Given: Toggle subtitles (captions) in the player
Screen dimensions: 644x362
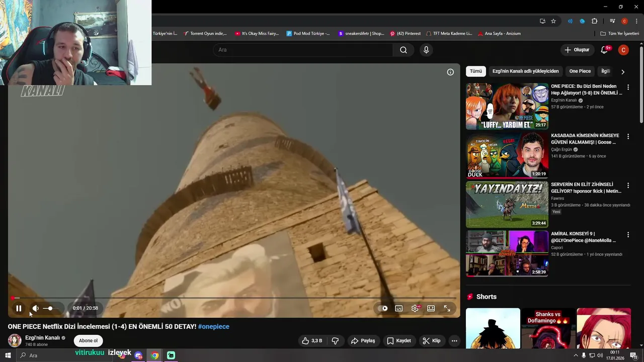Looking at the screenshot, I should (x=399, y=308).
